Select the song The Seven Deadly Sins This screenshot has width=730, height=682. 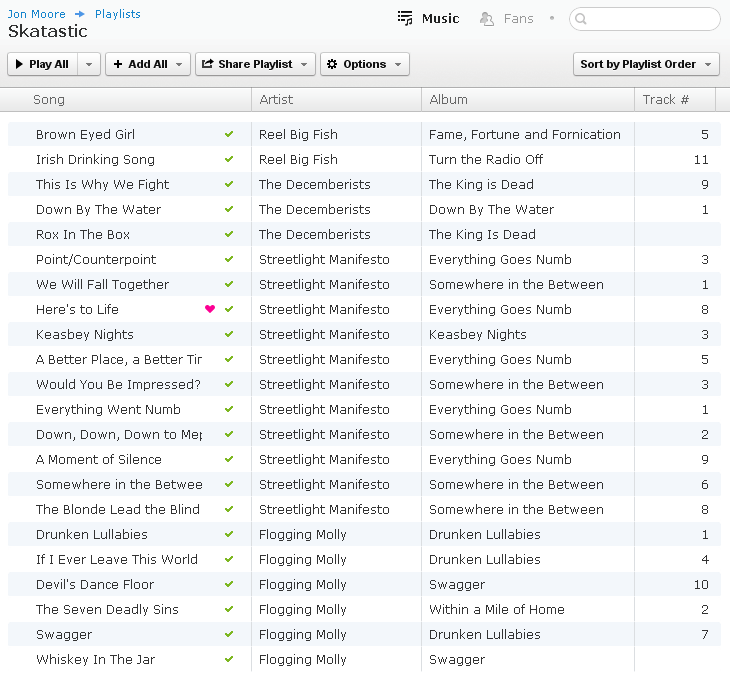click(x=107, y=609)
